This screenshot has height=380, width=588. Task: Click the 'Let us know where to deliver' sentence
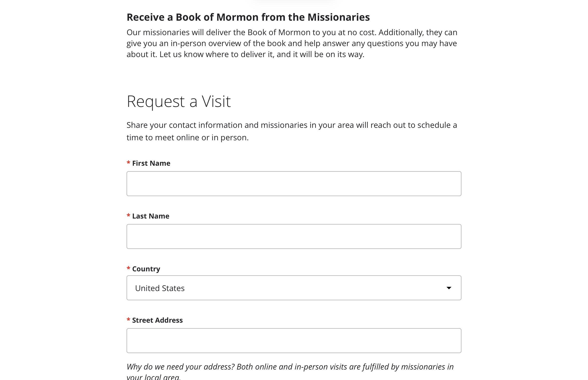click(x=262, y=54)
